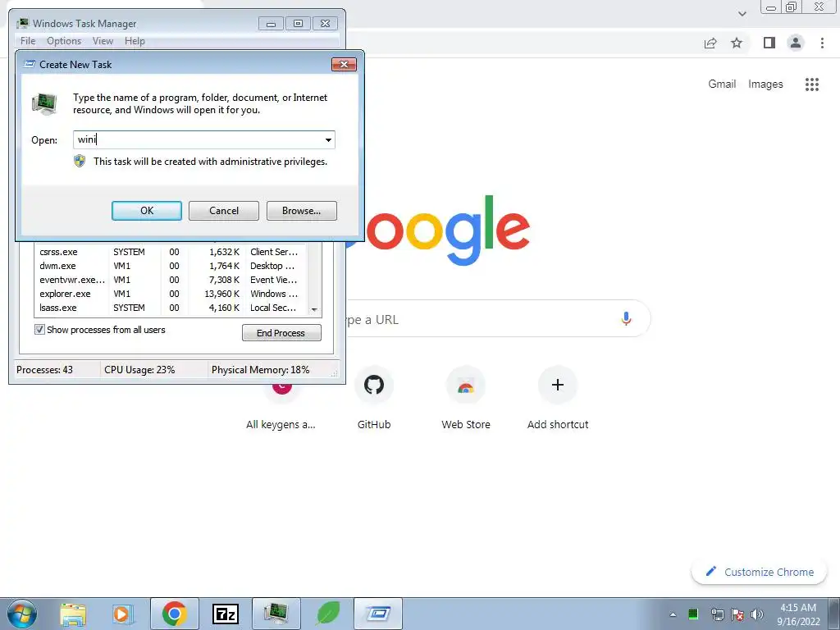
Task: Click the Chrome share page icon
Action: click(710, 43)
